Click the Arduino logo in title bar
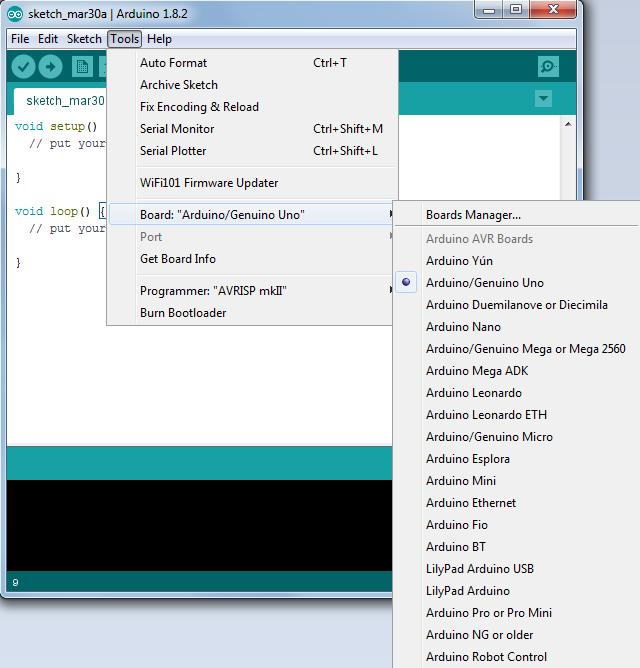The width and height of the screenshot is (640, 668). [14, 14]
